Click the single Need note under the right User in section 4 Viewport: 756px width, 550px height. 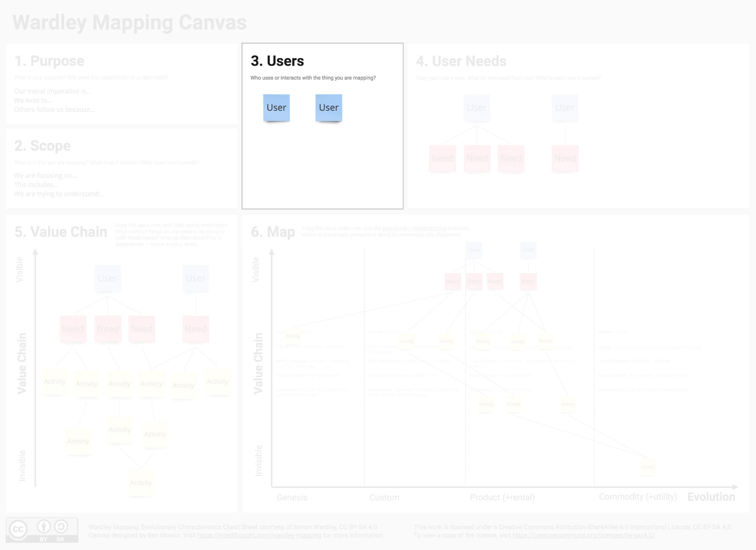(x=565, y=159)
